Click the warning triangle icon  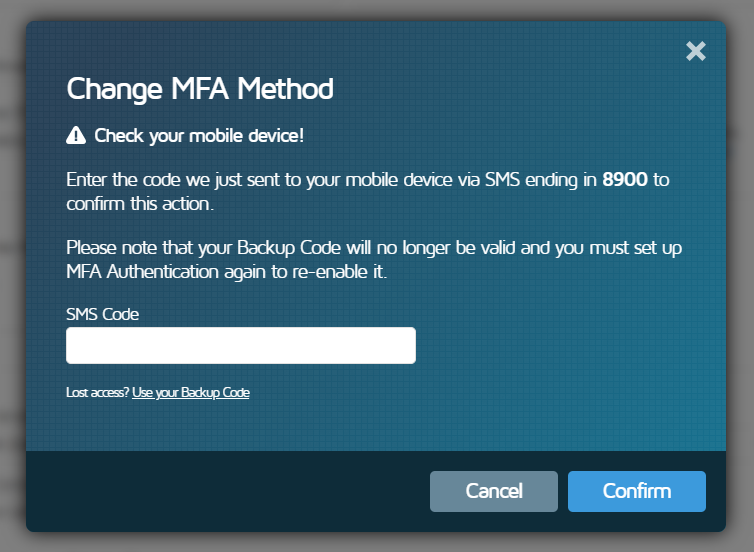(76, 136)
